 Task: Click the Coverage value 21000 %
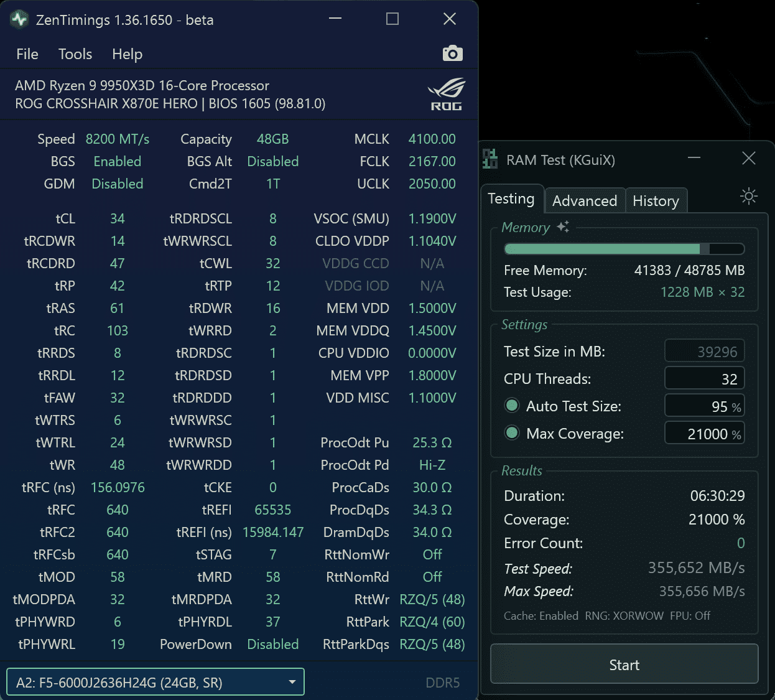(x=717, y=520)
